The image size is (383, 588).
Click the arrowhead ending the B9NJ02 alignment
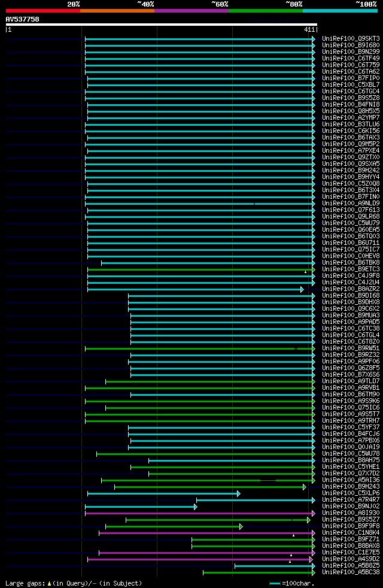[x=196, y=507]
